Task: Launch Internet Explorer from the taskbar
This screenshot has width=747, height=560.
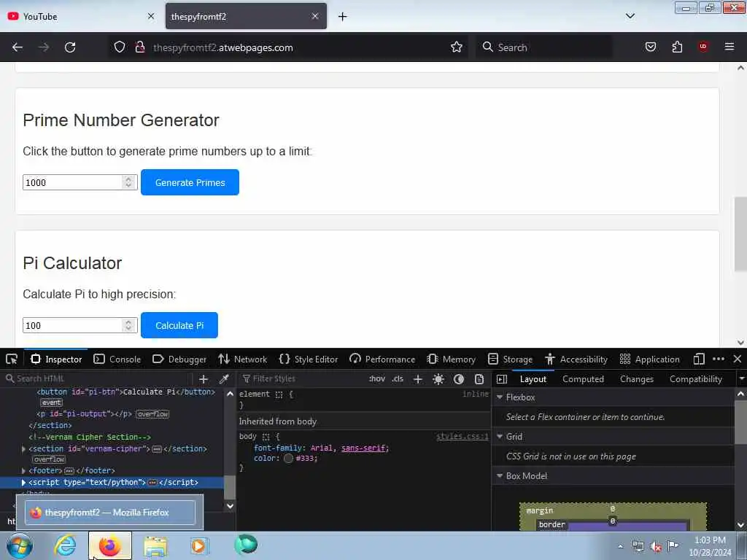Action: [65, 545]
